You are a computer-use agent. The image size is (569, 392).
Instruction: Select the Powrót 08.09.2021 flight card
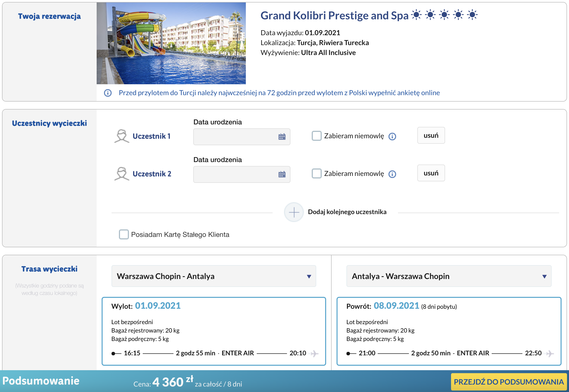coord(449,331)
